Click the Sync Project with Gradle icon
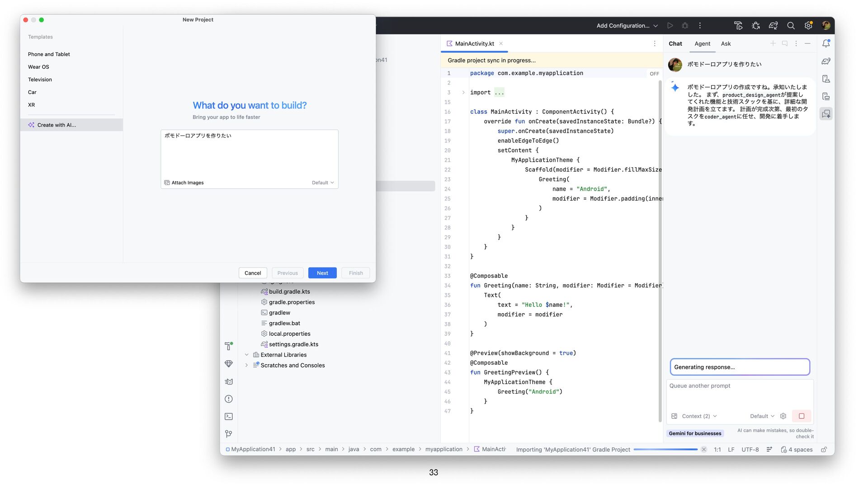The height and width of the screenshot is (488, 868). [x=773, y=26]
